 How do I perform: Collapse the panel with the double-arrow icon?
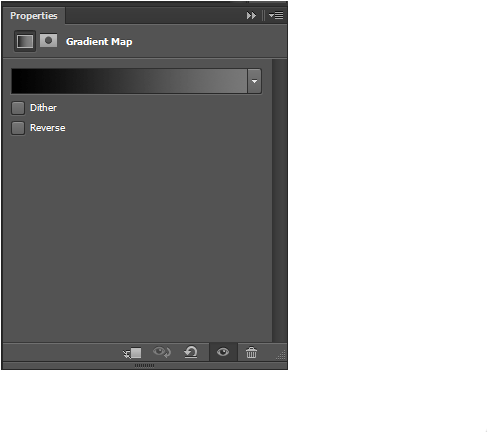tap(251, 16)
